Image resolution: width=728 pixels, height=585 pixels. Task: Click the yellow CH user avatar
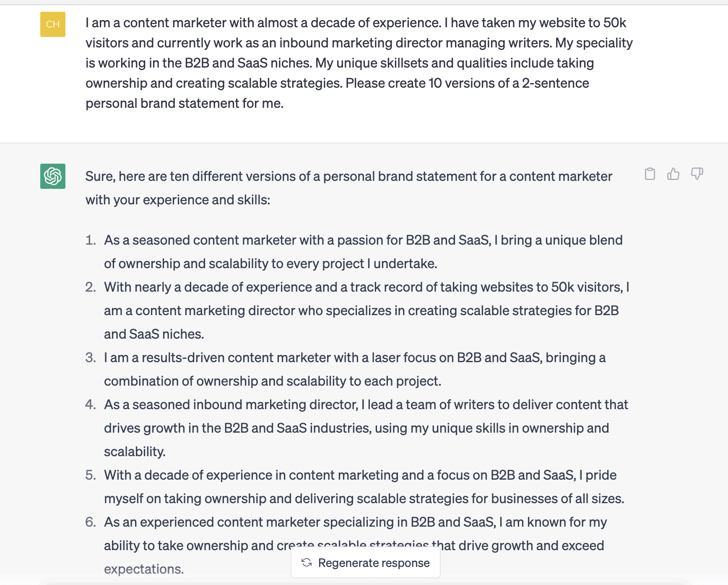tap(53, 24)
